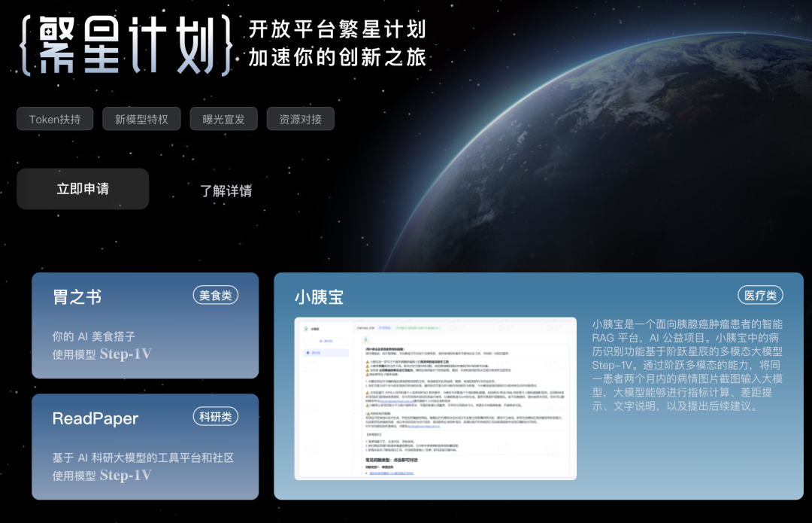The width and height of the screenshot is (812, 523).
Task: Open the 胃之书 card title
Action: [77, 297]
